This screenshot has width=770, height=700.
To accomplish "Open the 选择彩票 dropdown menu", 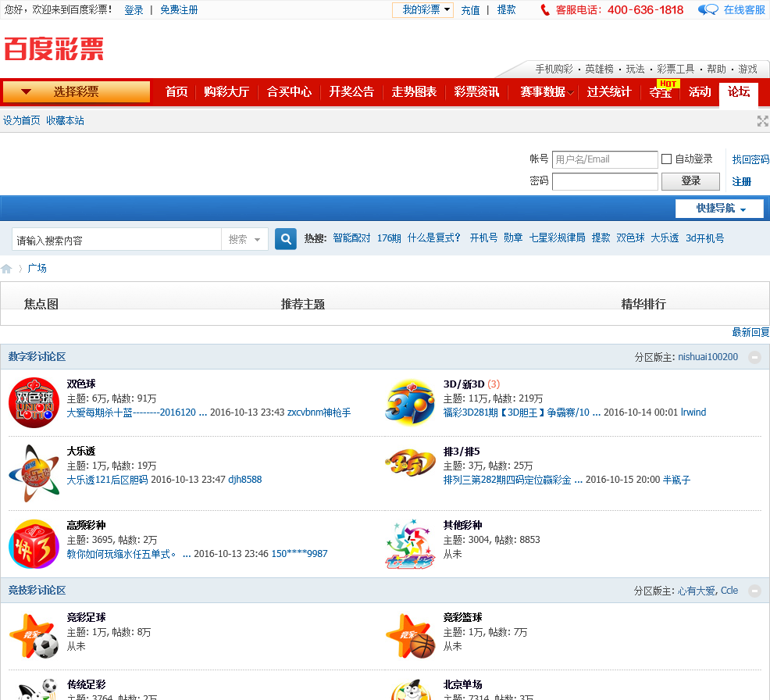I will [x=76, y=92].
